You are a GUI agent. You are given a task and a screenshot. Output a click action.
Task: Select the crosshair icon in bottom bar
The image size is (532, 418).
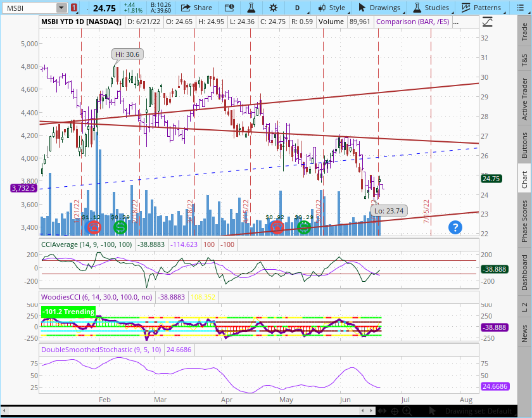point(394,411)
